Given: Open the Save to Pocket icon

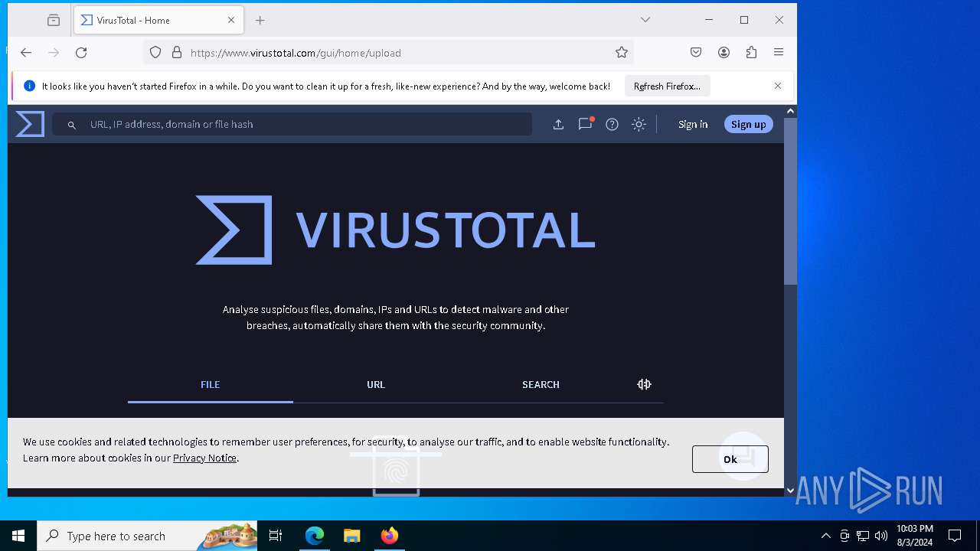Looking at the screenshot, I should tap(696, 52).
